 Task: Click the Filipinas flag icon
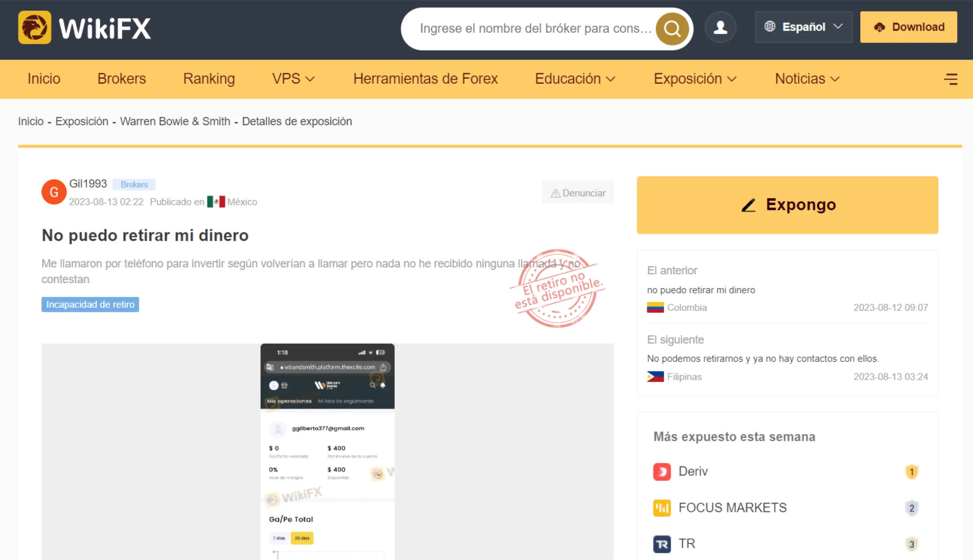point(655,377)
